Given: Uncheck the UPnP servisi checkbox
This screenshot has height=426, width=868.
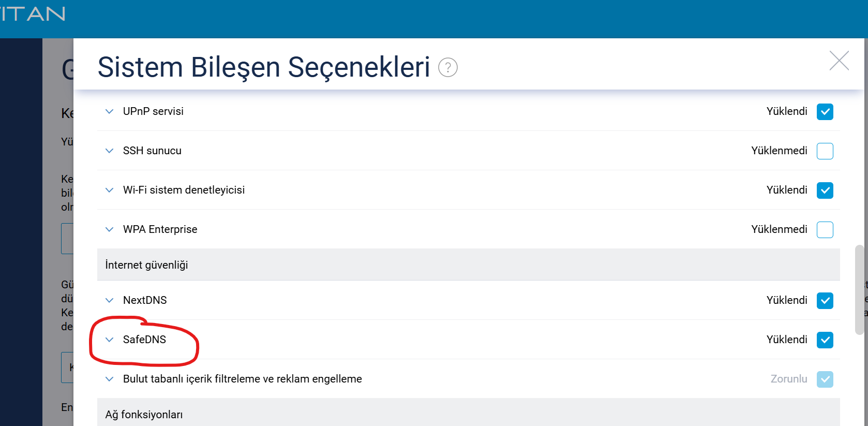Looking at the screenshot, I should pyautogui.click(x=825, y=112).
